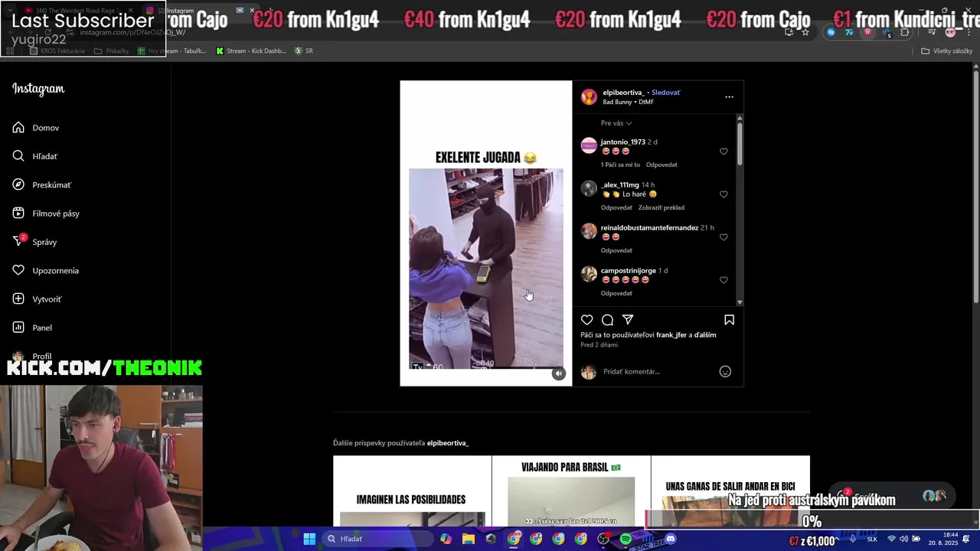Image resolution: width=980 pixels, height=551 pixels.
Task: Open campostrinijorge's profile name
Action: point(628,270)
